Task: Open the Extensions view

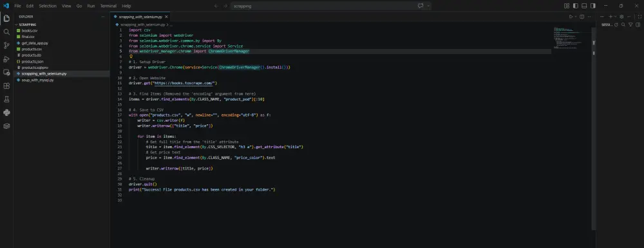Action: point(6,86)
